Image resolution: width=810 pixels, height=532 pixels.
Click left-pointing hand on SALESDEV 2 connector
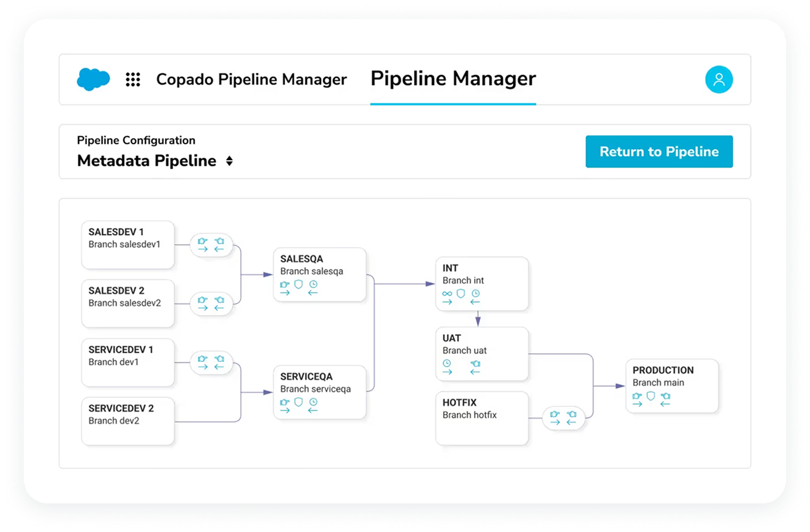click(x=219, y=300)
